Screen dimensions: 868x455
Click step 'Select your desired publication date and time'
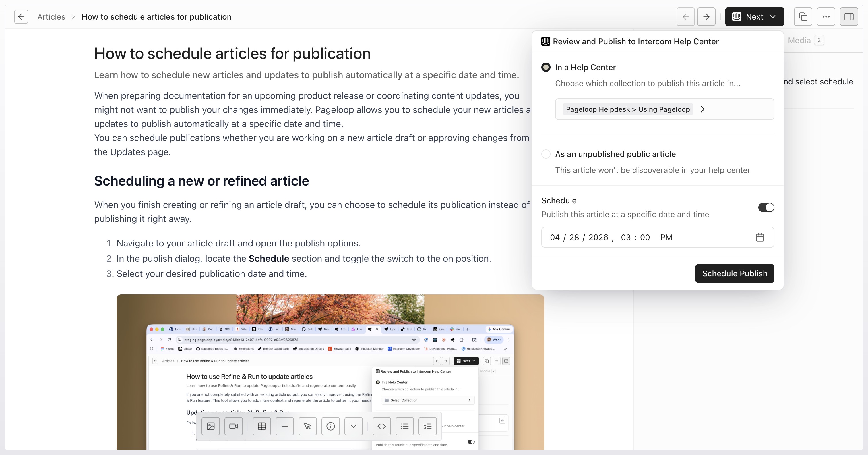coord(212,273)
